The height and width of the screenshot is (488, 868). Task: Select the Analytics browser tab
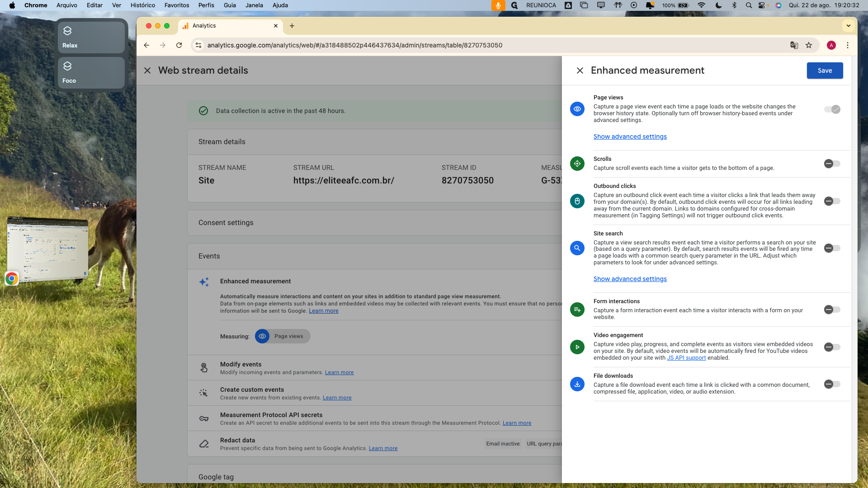(x=231, y=26)
